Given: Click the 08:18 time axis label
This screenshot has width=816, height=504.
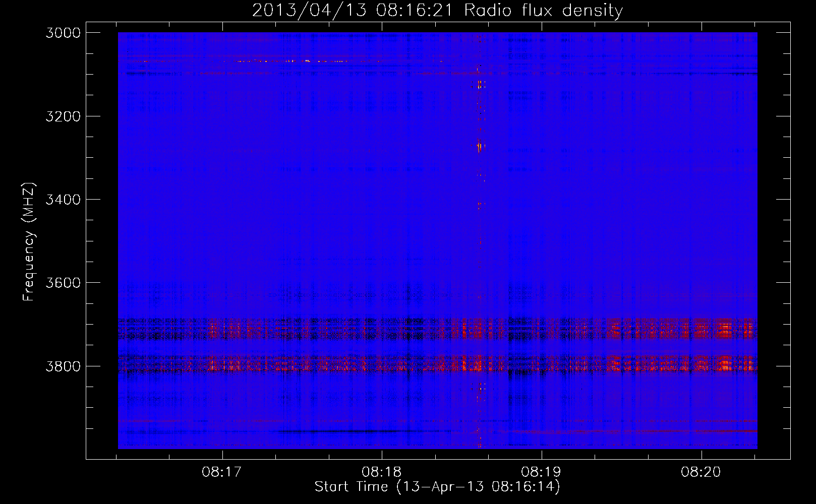Looking at the screenshot, I should [382, 472].
